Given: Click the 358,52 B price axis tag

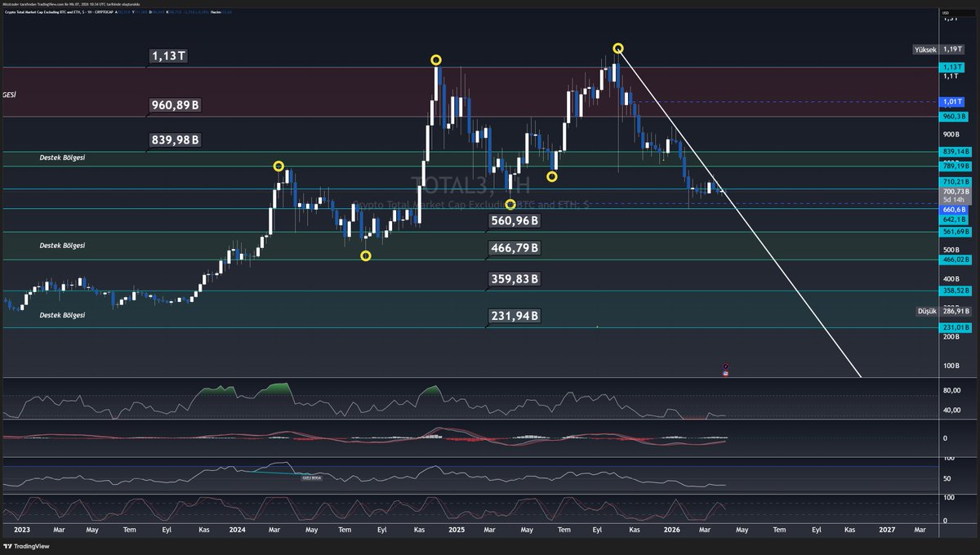Looking at the screenshot, I should [x=955, y=290].
